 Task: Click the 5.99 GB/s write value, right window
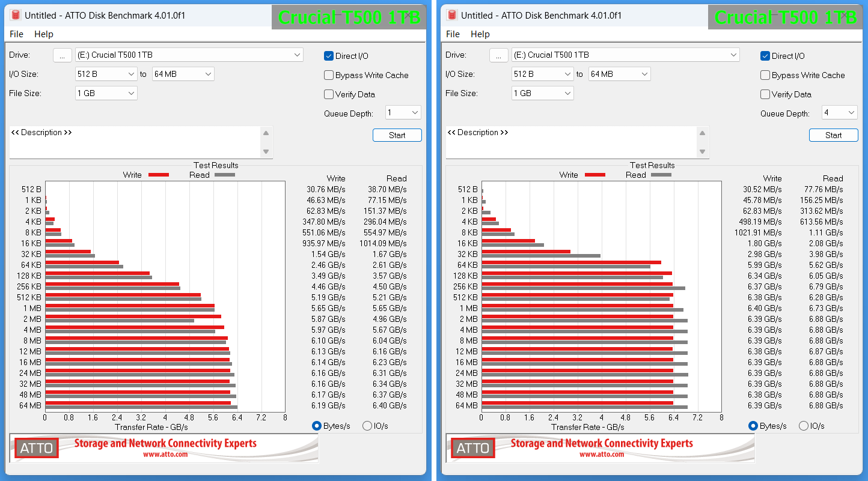pyautogui.click(x=765, y=265)
